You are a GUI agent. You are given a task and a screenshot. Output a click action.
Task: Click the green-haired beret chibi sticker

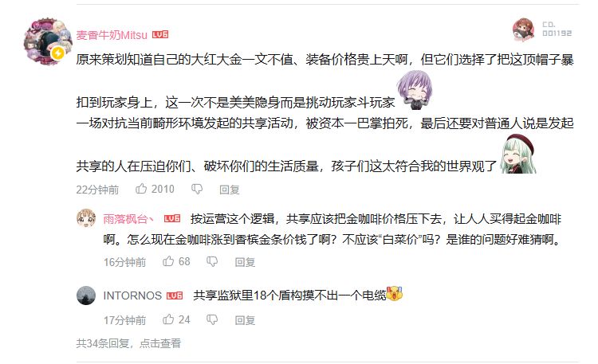pos(519,154)
